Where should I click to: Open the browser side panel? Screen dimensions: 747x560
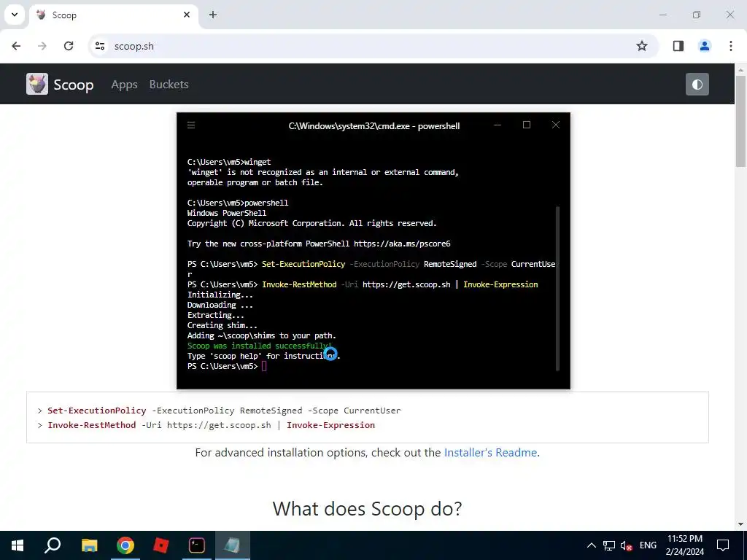pyautogui.click(x=678, y=46)
